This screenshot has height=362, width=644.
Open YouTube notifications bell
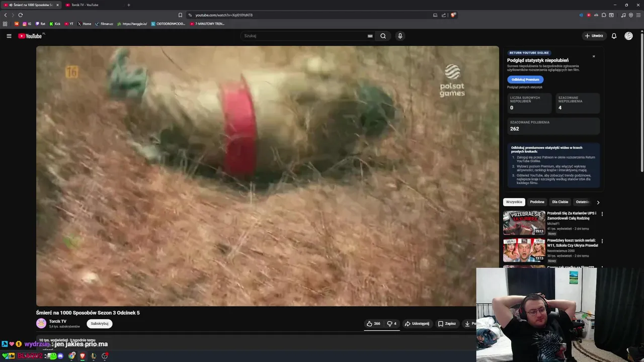pos(614,36)
